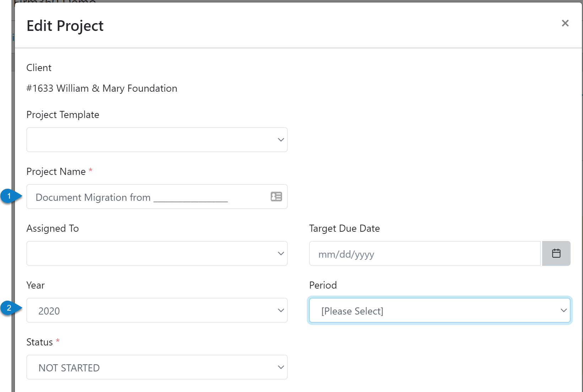Open the contact card icon beside Project Name
Image resolution: width=583 pixels, height=392 pixels.
click(276, 197)
